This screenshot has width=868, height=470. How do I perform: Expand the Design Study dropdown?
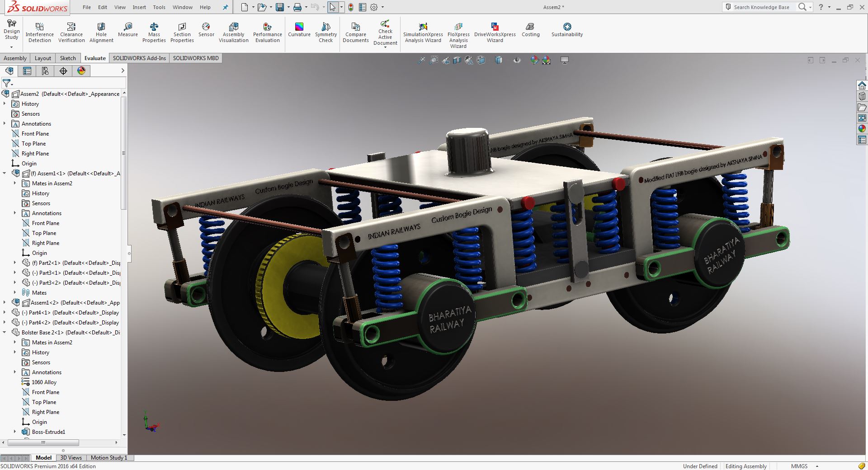pos(11,47)
